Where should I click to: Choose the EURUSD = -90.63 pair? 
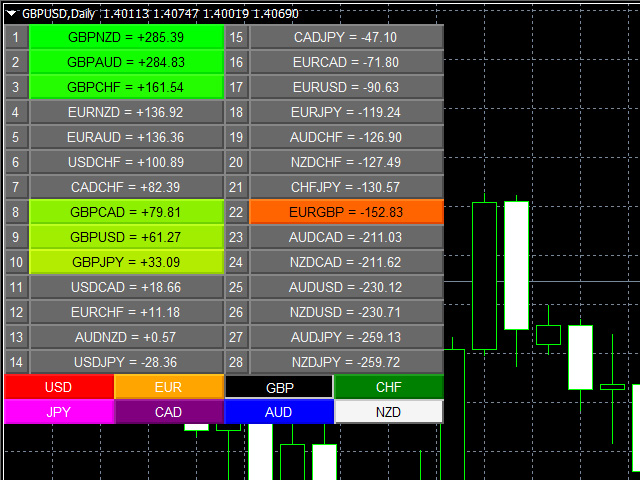click(x=347, y=87)
